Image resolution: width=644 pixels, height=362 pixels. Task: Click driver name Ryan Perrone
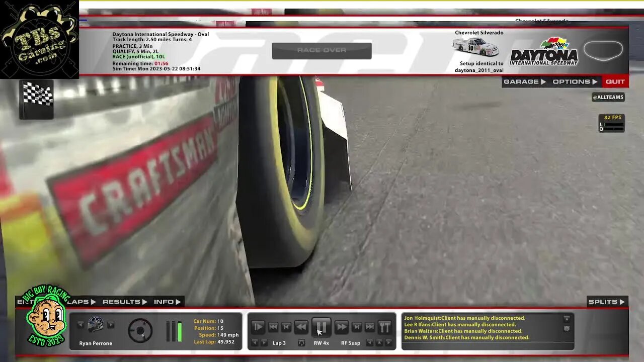pos(96,343)
